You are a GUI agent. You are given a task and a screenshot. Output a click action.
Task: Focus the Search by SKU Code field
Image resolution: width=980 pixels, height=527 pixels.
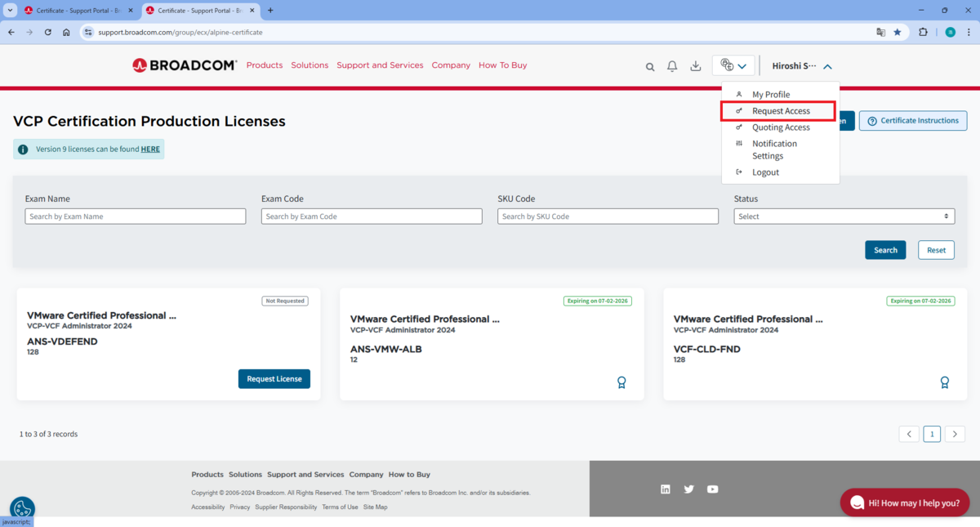click(608, 217)
